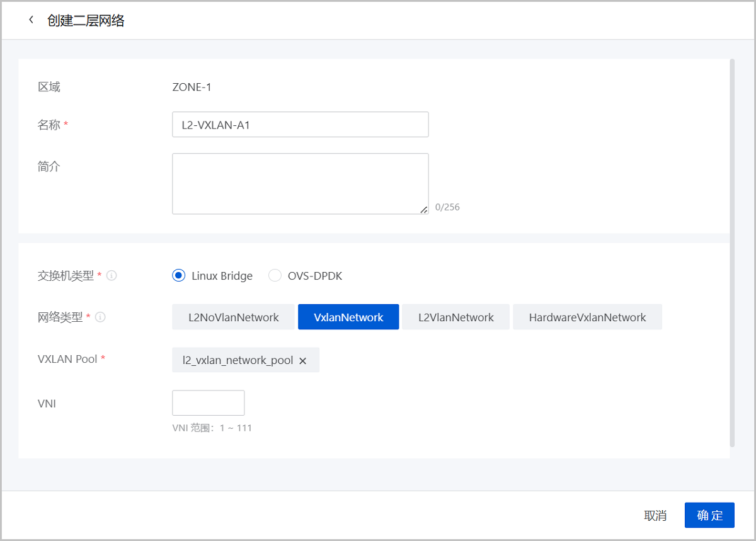This screenshot has height=541, width=756.
Task: Click the 取消 cancel button
Action: point(655,515)
